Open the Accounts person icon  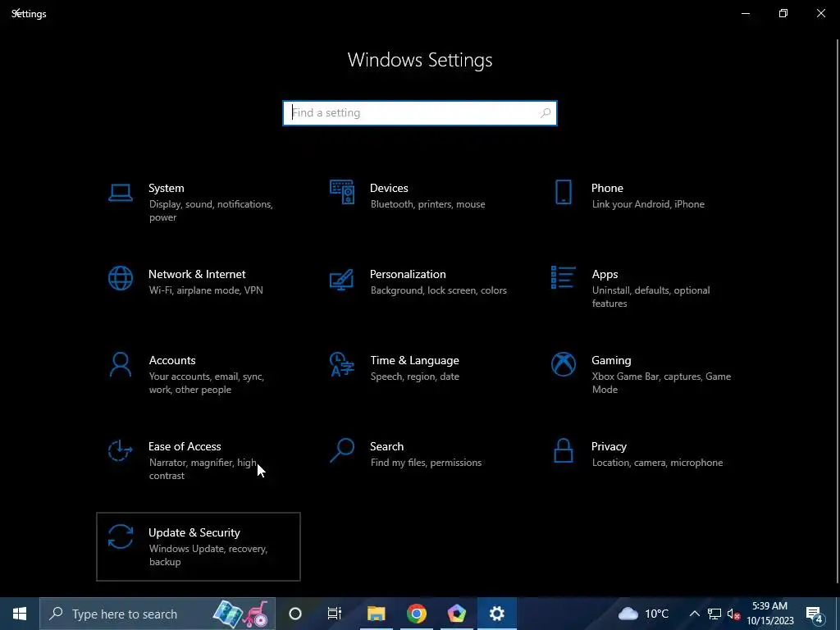(121, 365)
